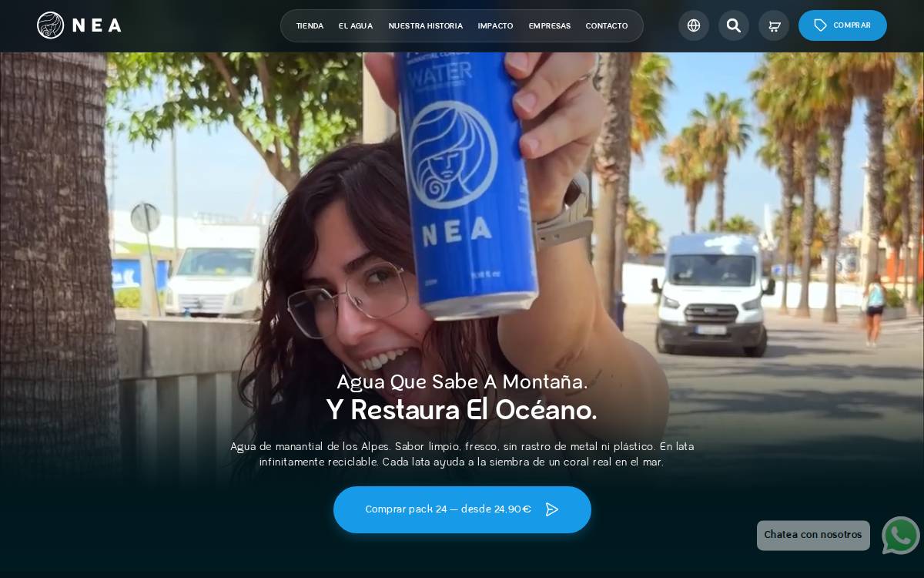The width and height of the screenshot is (924, 578).
Task: Select the Impacto nav item
Action: click(x=495, y=26)
